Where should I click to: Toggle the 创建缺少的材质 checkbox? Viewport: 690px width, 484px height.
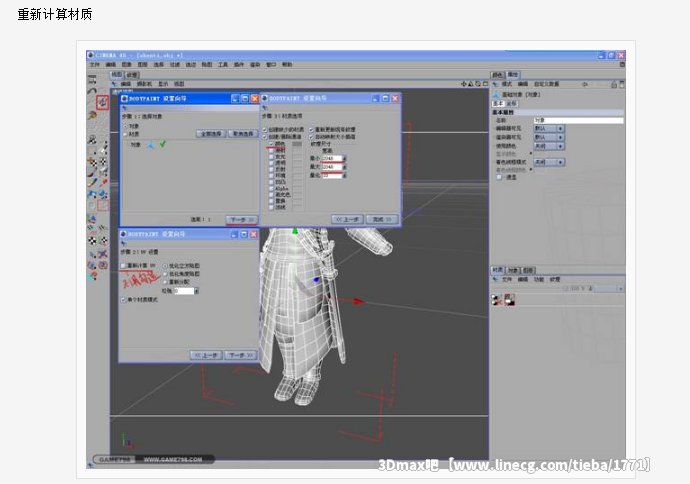click(264, 129)
